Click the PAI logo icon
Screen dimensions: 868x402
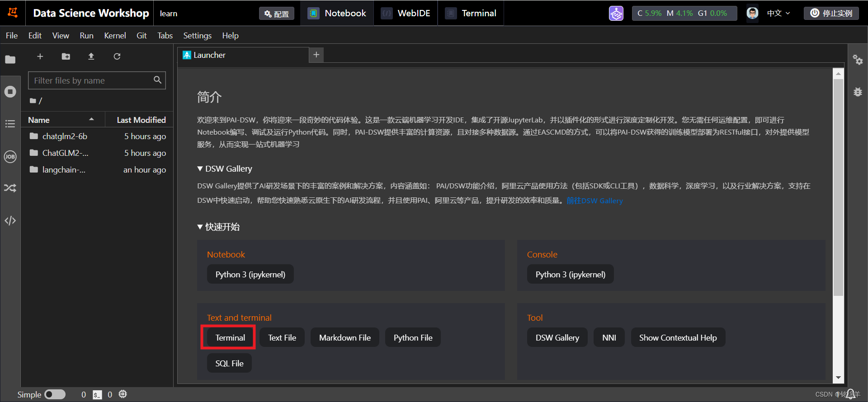(13, 13)
